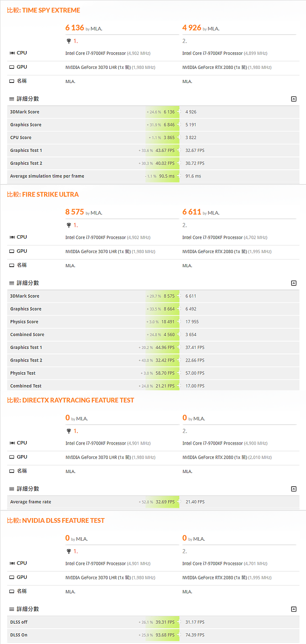Screen dimensions: 306x644
Task: Click the Average frame rate row label
Action: [31, 502]
